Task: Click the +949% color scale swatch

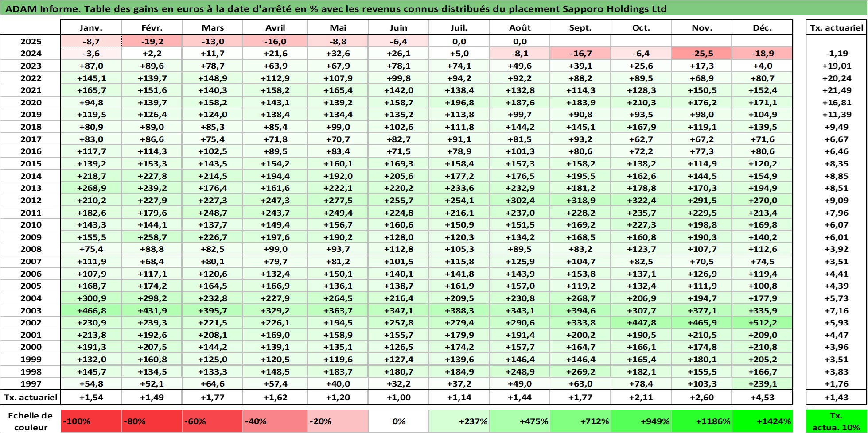Action: pos(641,421)
